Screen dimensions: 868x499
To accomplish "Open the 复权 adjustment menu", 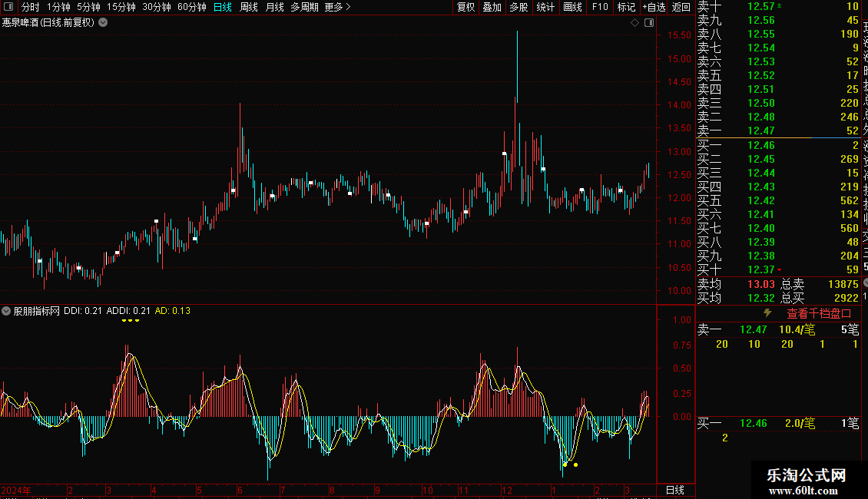I will pyautogui.click(x=465, y=7).
